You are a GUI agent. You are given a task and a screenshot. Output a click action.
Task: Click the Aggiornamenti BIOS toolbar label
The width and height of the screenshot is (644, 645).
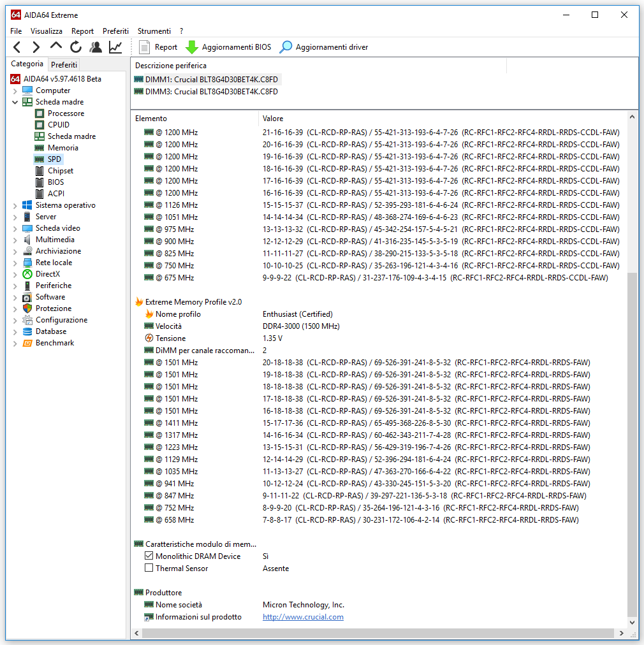(x=237, y=47)
